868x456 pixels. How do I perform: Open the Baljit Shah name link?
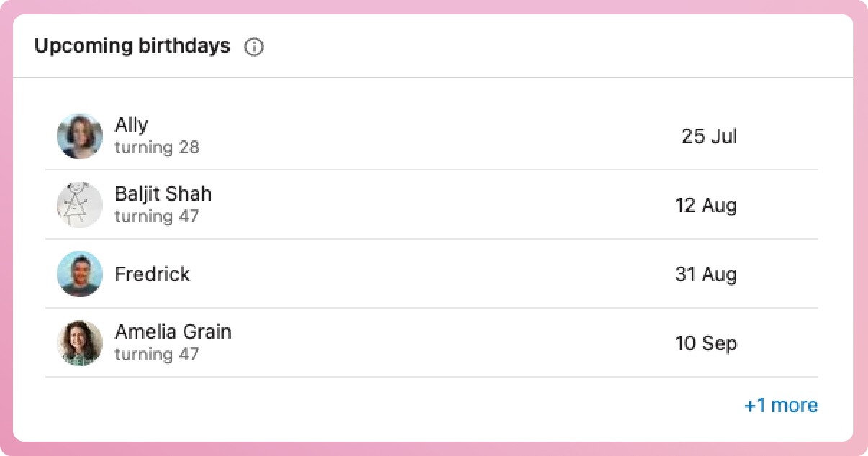(163, 194)
